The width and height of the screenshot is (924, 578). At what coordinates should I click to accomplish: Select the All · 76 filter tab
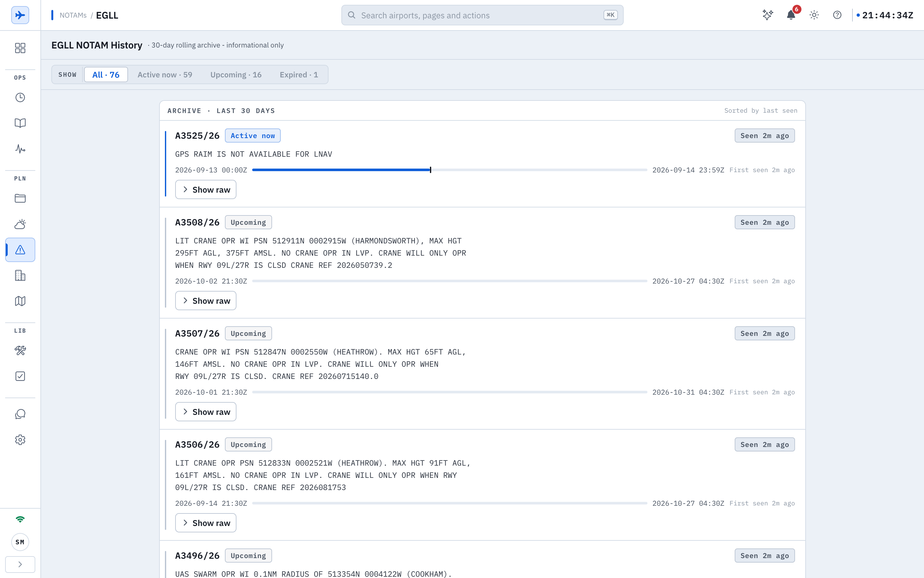106,74
